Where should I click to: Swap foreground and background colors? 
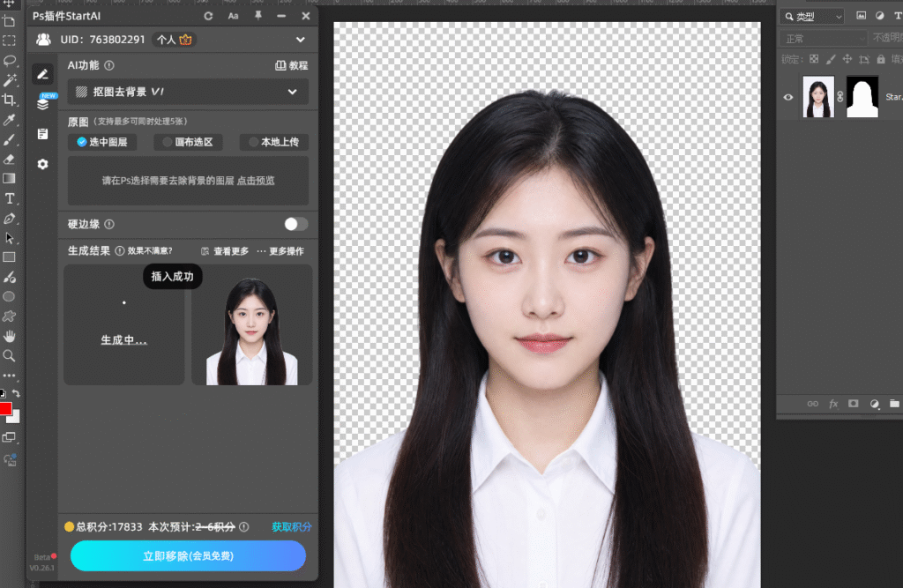point(16,394)
